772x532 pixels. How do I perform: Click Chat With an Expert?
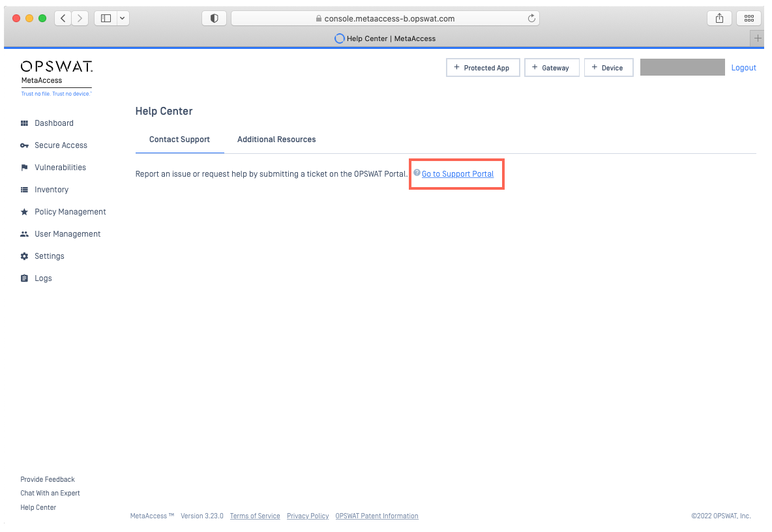[x=50, y=493]
